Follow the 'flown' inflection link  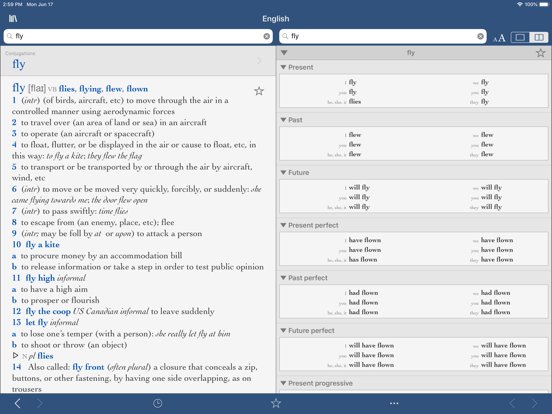(137, 89)
